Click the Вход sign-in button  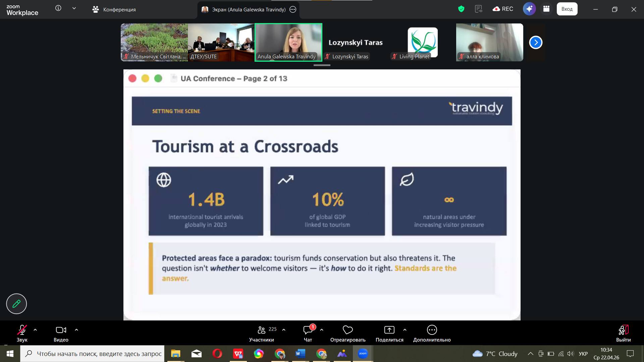point(567,9)
